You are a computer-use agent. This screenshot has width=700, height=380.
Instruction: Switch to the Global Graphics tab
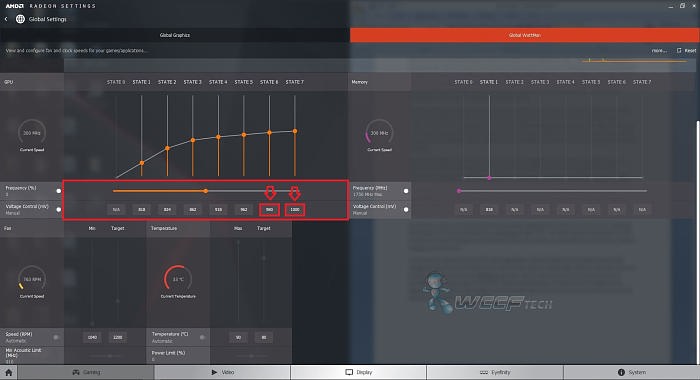tap(175, 35)
